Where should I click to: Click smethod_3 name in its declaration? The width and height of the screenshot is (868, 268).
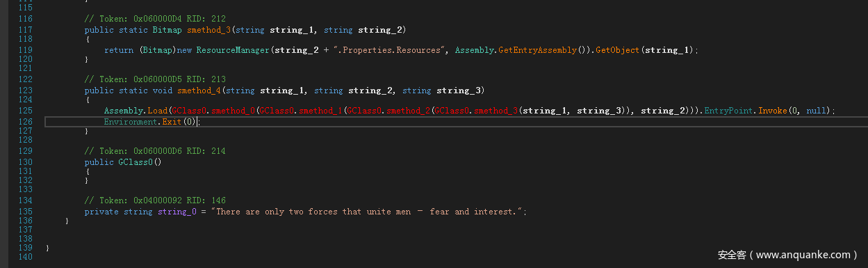point(197,30)
